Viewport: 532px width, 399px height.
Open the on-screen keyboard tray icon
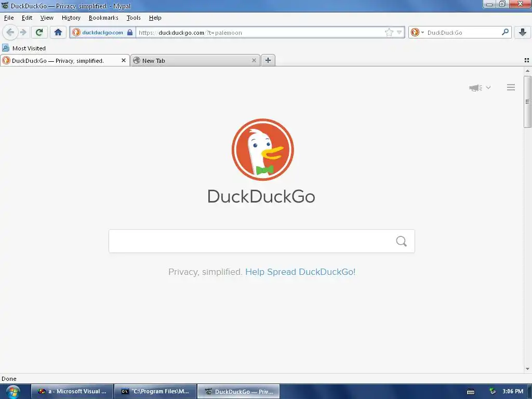pos(471,392)
